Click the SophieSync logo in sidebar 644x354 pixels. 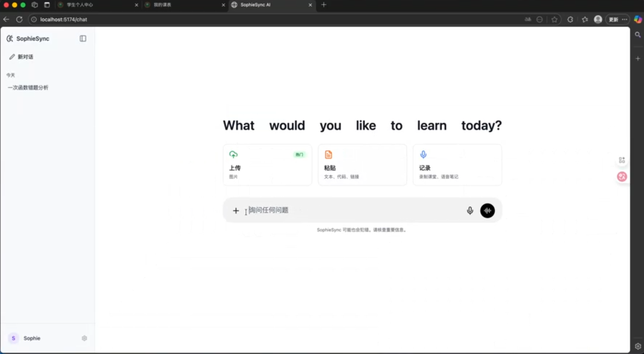pyautogui.click(x=10, y=38)
